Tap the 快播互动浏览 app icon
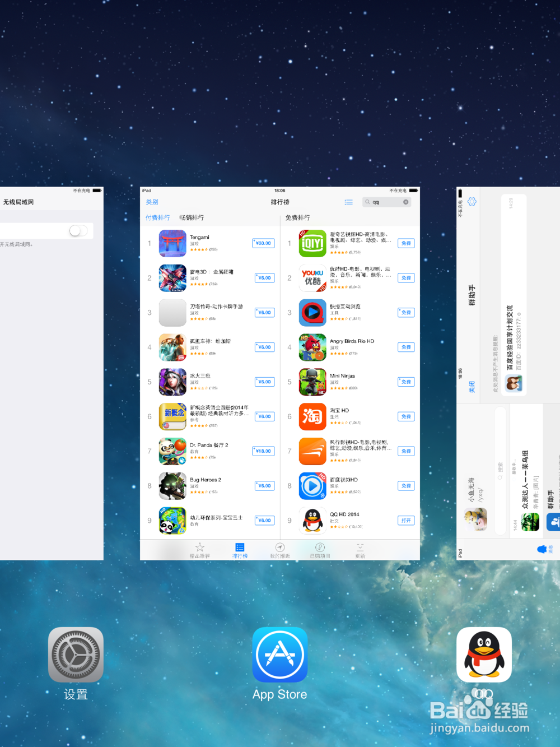The image size is (560, 747). 312,313
